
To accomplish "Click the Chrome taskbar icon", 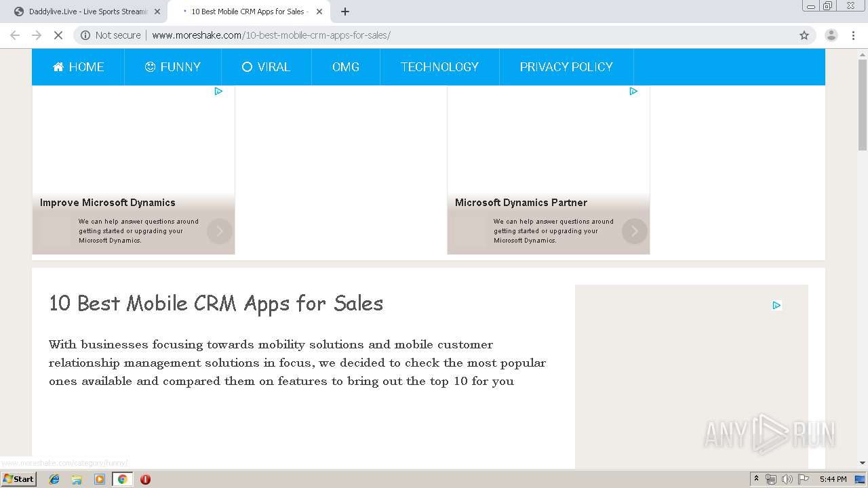I will 122,479.
